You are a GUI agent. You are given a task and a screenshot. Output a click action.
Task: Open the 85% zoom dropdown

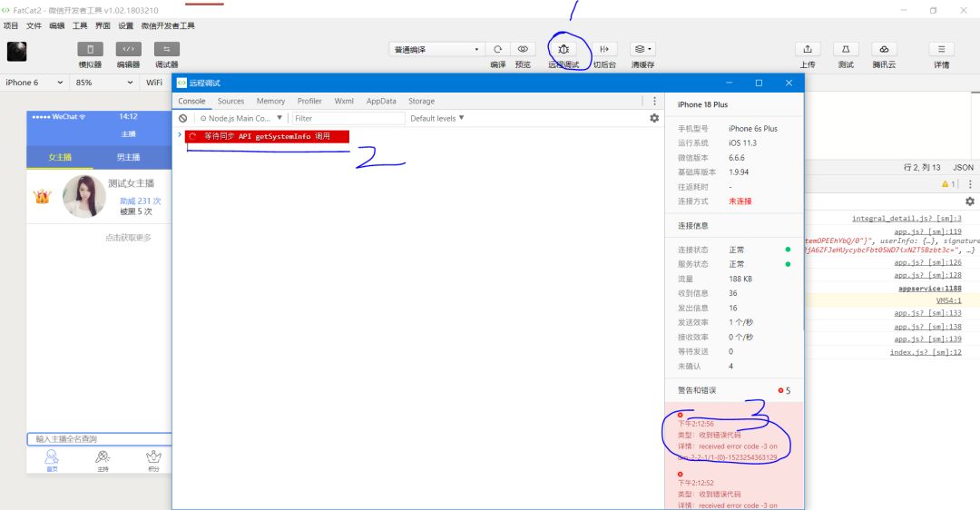coord(103,83)
